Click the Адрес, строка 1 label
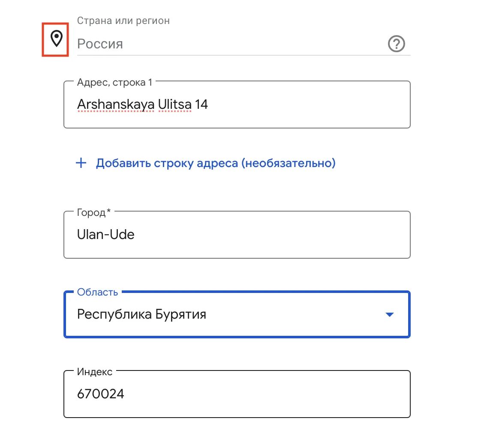Screen dimensions: 493x448 coord(114,83)
